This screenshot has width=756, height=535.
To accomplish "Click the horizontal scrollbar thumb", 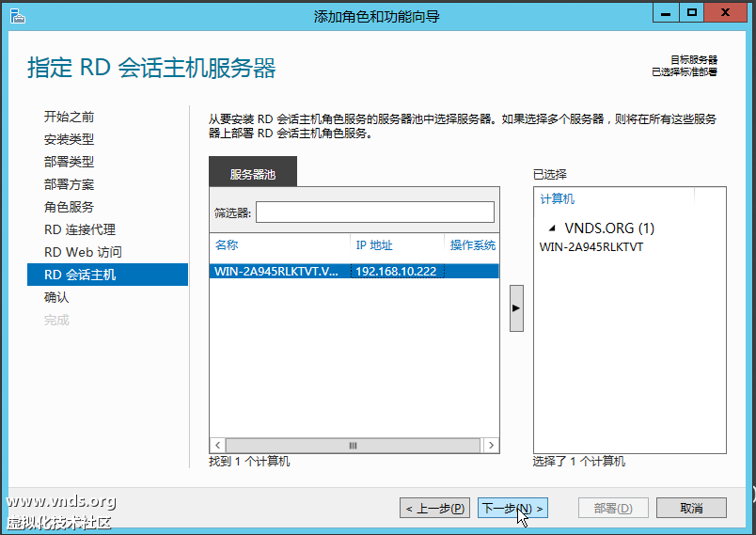I will click(x=353, y=446).
